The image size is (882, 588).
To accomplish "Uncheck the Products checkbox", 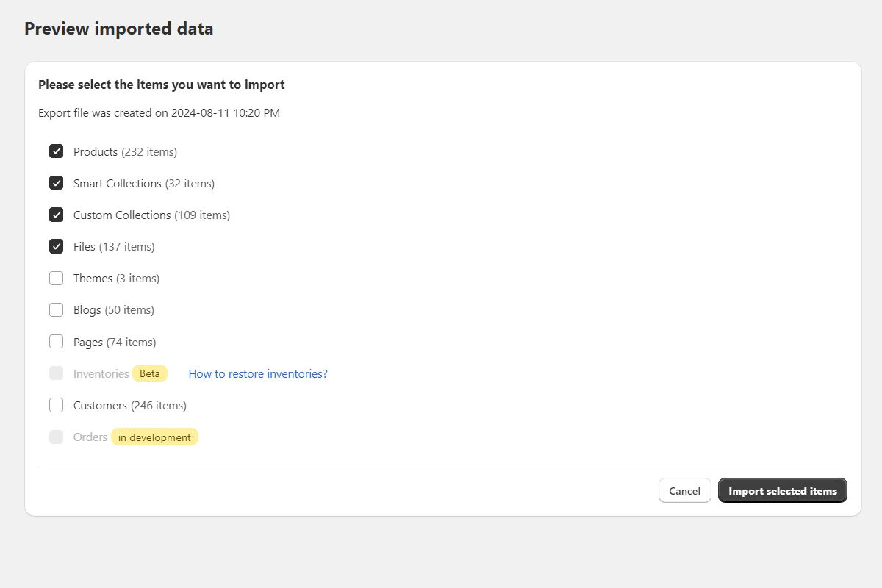I will (x=57, y=151).
